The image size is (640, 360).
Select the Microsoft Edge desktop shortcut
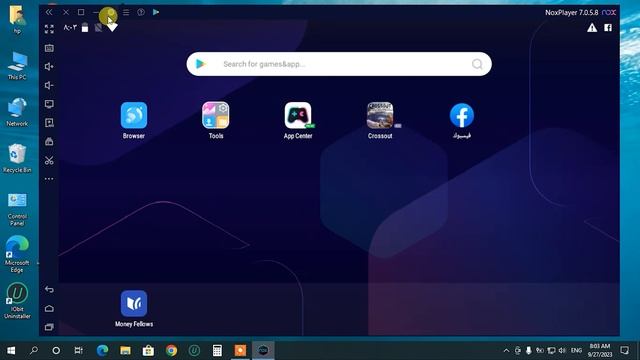pos(17,254)
